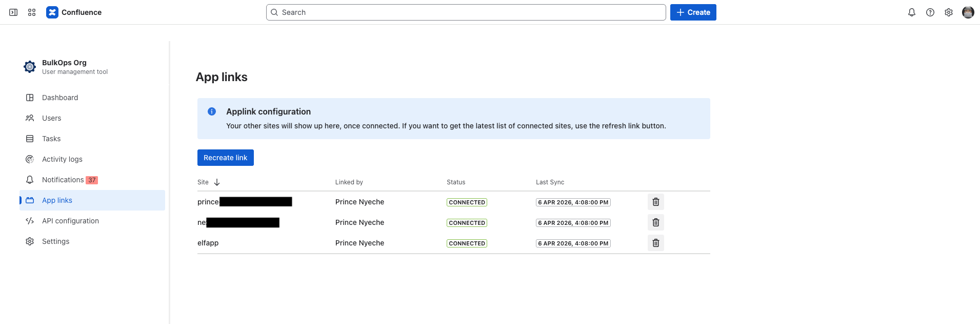This screenshot has height=324, width=980.
Task: Click the Status column header
Action: (456, 182)
